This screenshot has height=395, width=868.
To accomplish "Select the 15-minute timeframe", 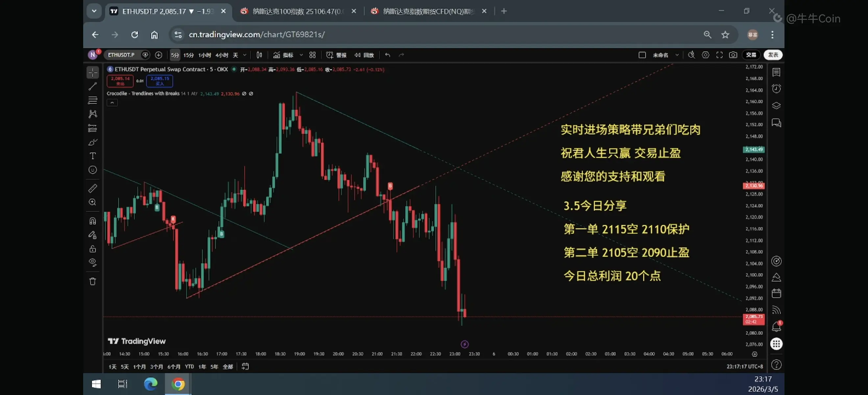I will (188, 55).
